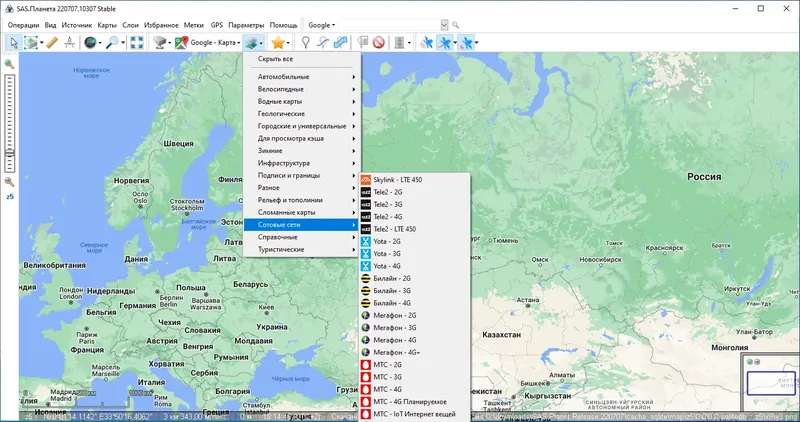Open the Слои menu
This screenshot has width=800, height=422.
pyautogui.click(x=131, y=25)
